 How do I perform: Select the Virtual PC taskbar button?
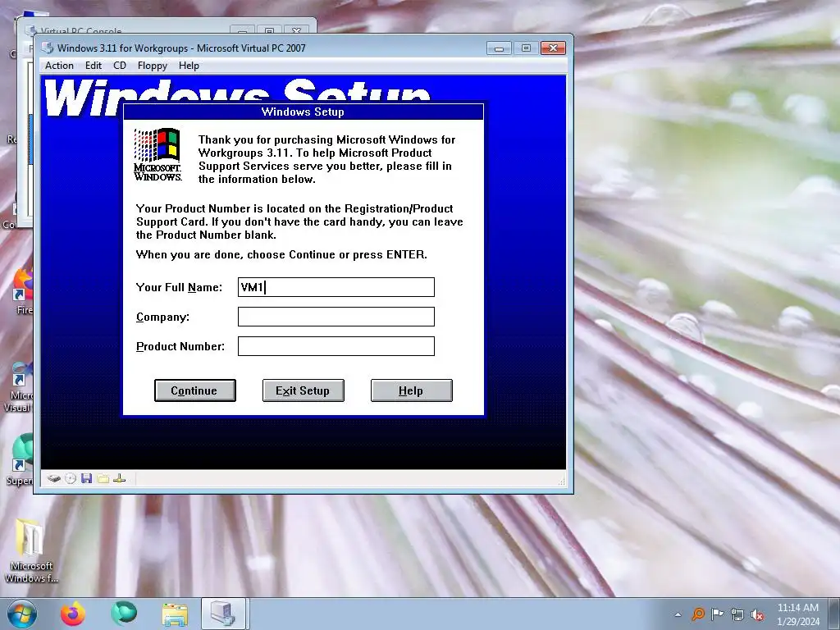pos(223,614)
